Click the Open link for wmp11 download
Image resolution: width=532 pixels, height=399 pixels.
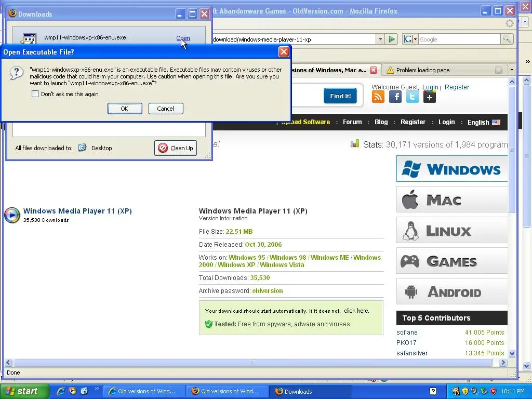183,38
